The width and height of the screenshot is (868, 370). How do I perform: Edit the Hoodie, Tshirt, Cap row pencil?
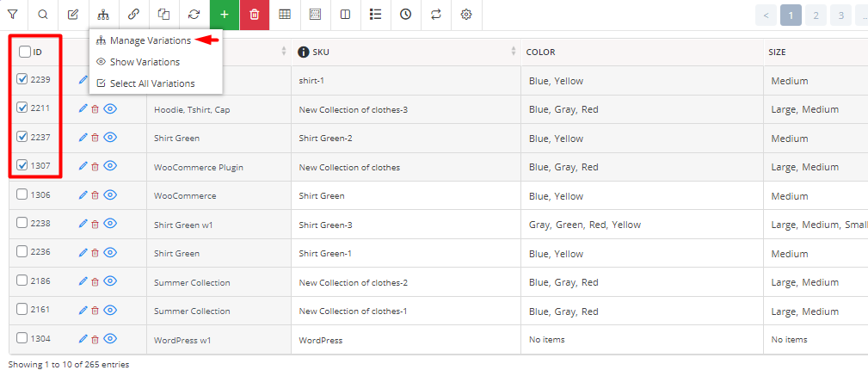(83, 108)
